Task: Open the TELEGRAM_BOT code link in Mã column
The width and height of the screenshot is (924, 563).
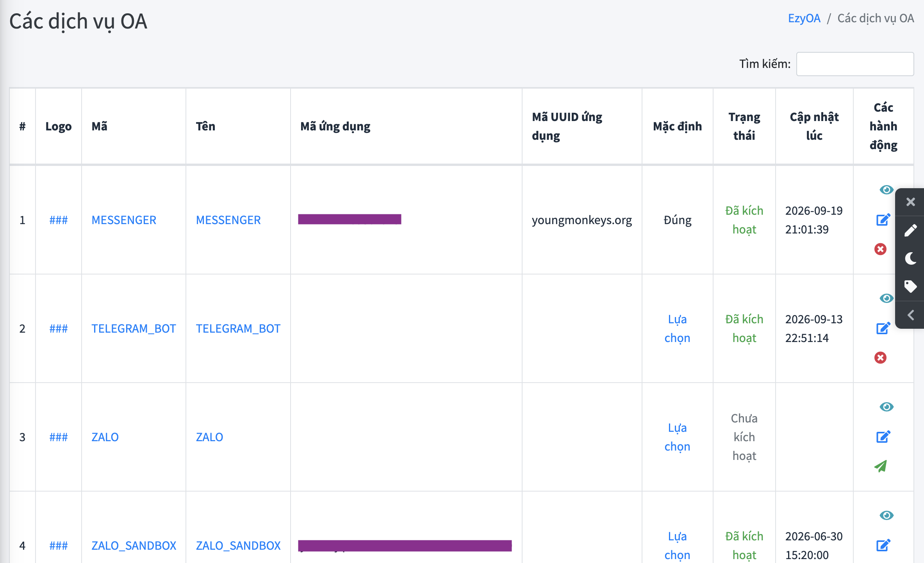Action: tap(134, 328)
